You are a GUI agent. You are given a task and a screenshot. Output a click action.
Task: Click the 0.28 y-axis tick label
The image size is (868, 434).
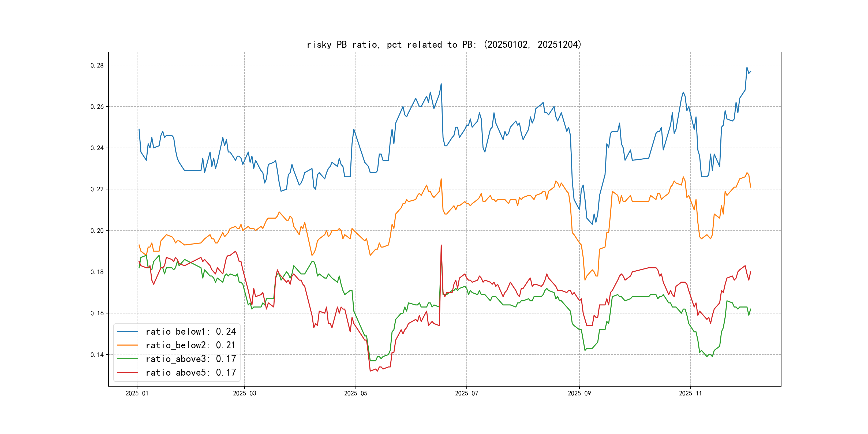(x=97, y=65)
